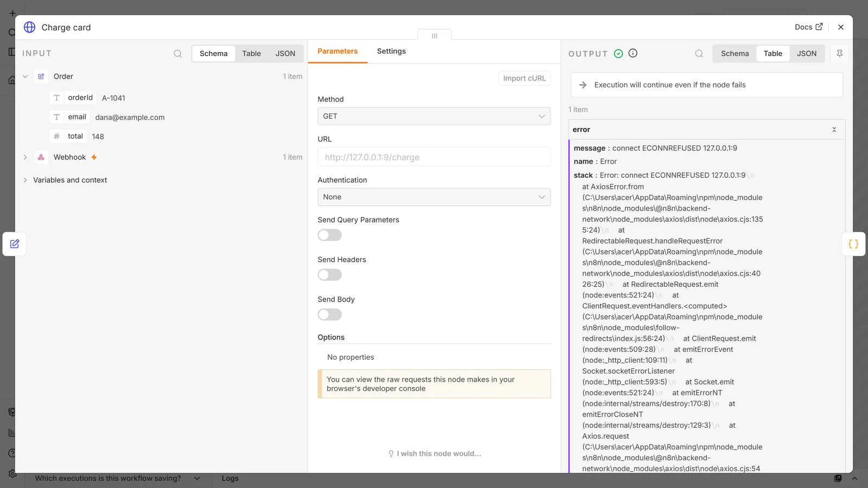Click the Logs label behind the dialog
The image size is (868, 488).
click(x=230, y=478)
